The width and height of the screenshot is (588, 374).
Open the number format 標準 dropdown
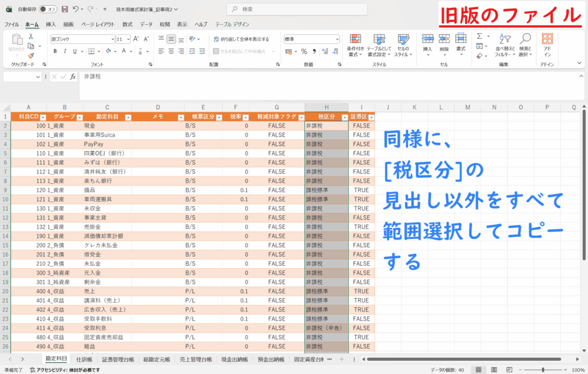[336, 39]
